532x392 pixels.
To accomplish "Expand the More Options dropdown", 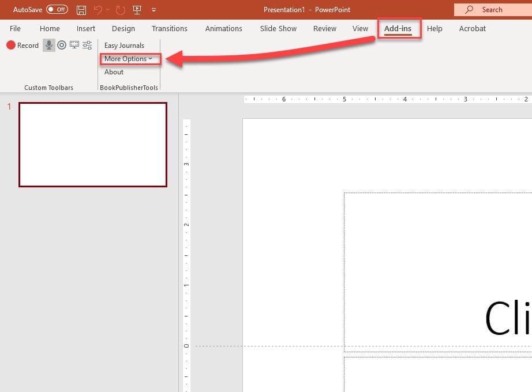I will point(128,59).
